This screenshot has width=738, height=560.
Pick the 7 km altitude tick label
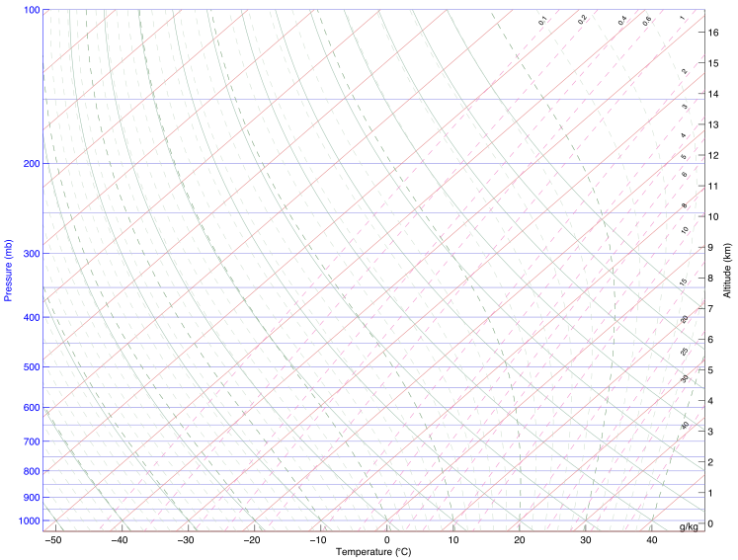[710, 309]
